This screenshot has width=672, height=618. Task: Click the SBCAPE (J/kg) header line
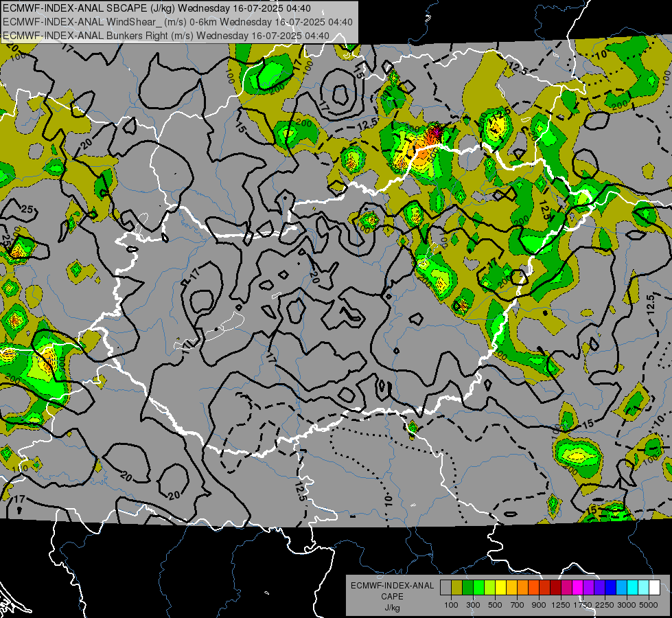(157, 8)
